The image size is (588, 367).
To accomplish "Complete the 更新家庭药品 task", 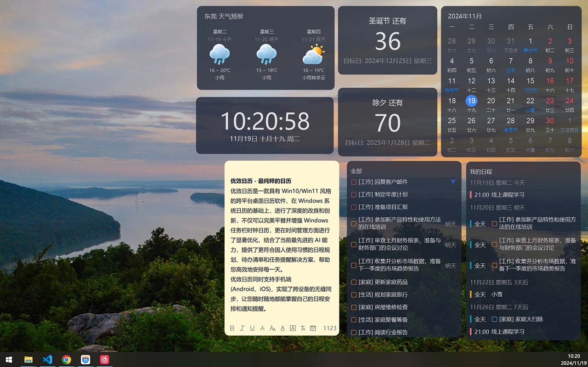I will 354,282.
